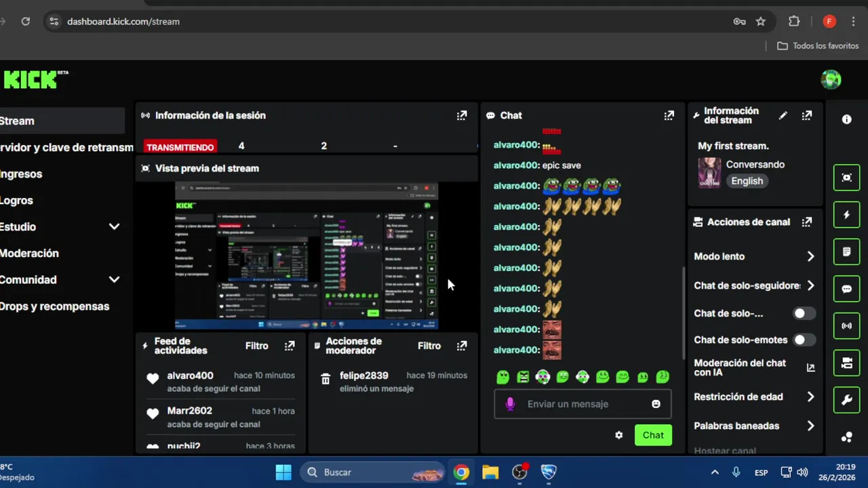The image size is (868, 488).
Task: Expand the Comunidad menu chevron
Action: tap(114, 279)
